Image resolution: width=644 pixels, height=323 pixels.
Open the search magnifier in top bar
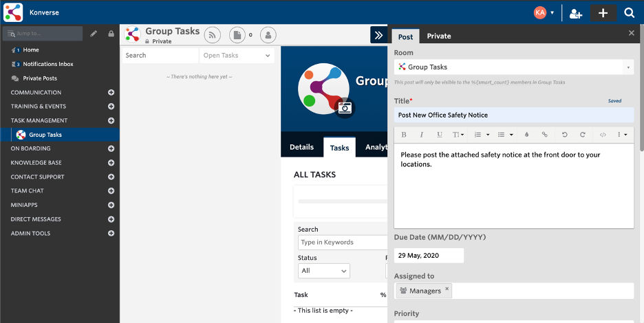tap(629, 13)
